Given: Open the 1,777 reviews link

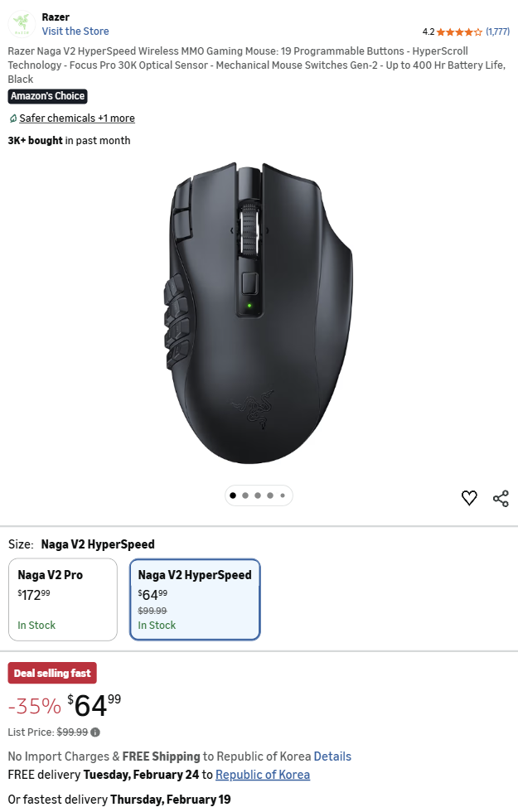Looking at the screenshot, I should tap(498, 31).
